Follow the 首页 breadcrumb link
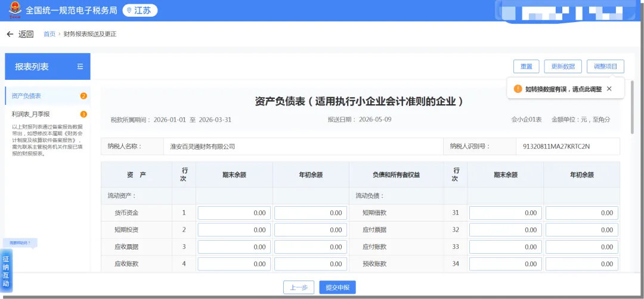This screenshot has width=644, height=299. pyautogui.click(x=49, y=34)
